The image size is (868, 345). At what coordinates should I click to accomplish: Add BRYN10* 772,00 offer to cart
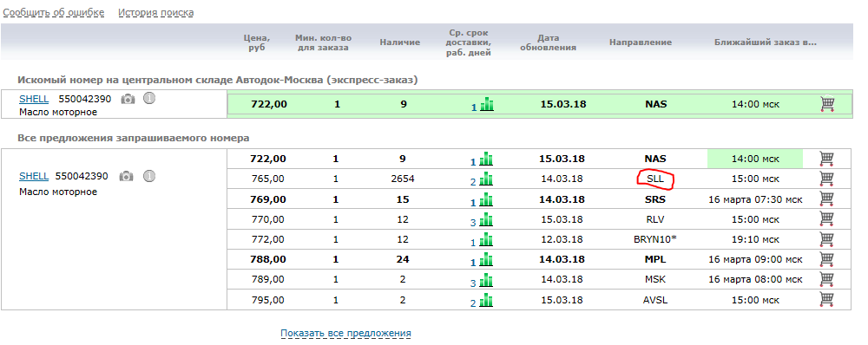coord(827,239)
